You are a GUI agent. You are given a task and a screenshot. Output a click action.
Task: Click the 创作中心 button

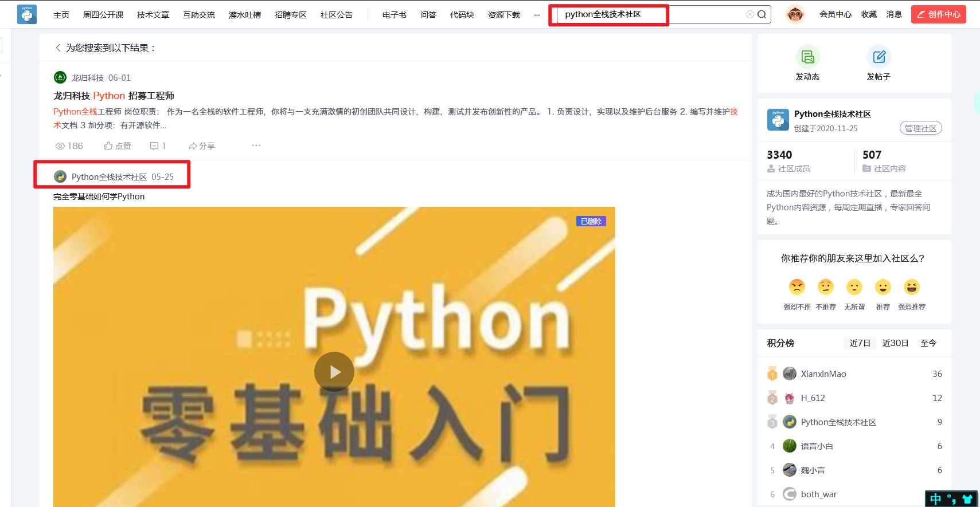(x=939, y=14)
